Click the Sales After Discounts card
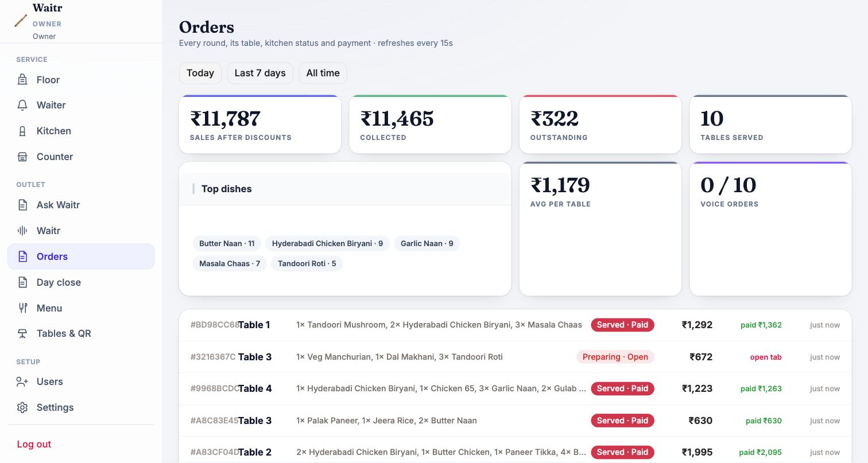Viewport: 868px width, 463px height. [x=260, y=124]
